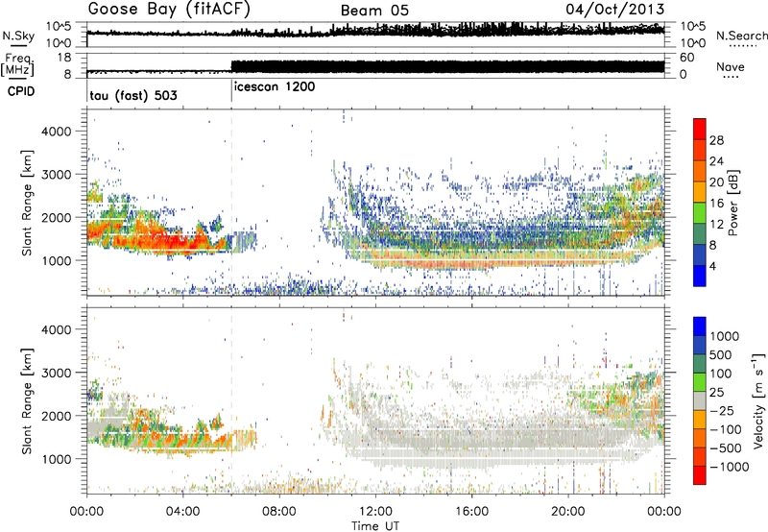Click the Time UT axis label

coord(375,526)
